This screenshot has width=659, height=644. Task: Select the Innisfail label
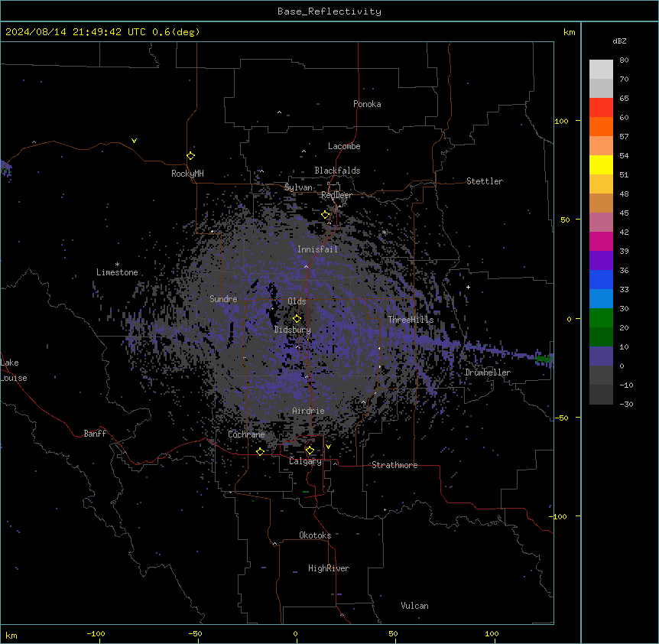(317, 249)
